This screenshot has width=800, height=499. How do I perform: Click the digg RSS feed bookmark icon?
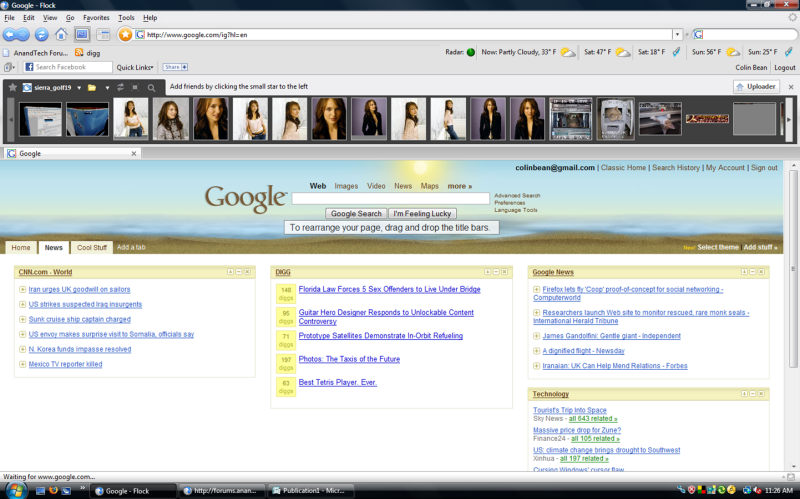(x=79, y=53)
